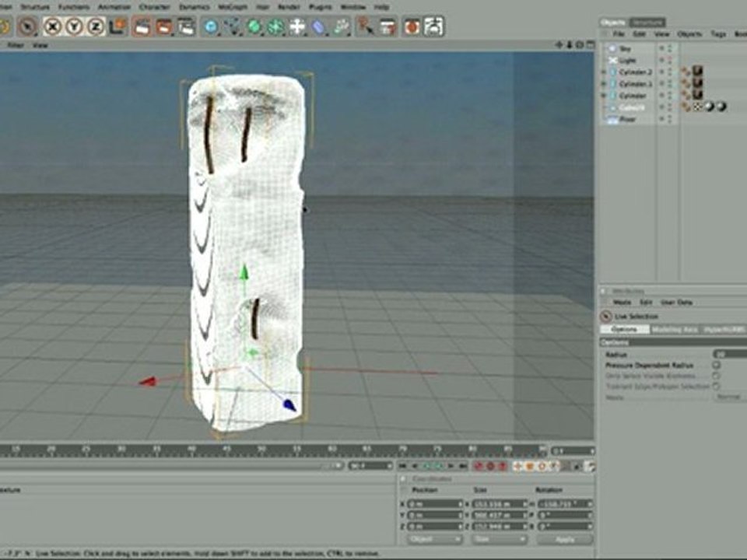Toggle Tolerant Edge/Polygon Selection checkbox

coord(716,387)
